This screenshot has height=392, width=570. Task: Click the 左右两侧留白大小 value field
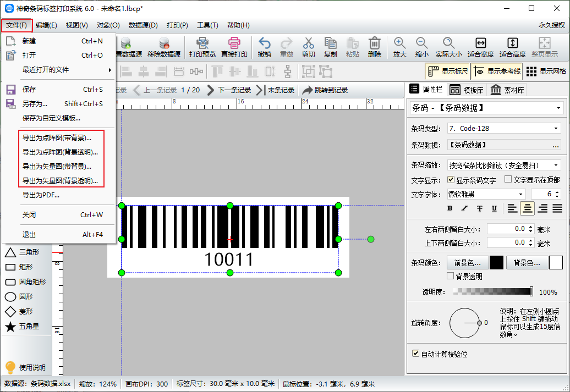pyautogui.click(x=507, y=229)
